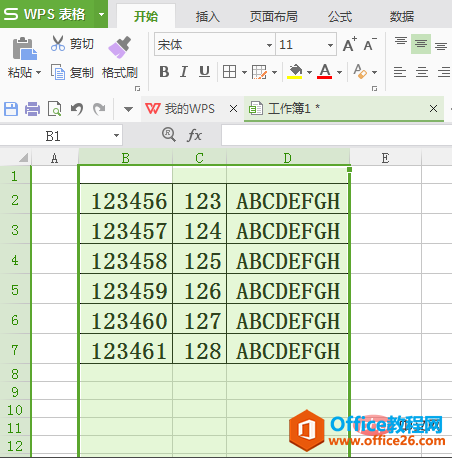Select column A header
This screenshot has height=458, width=452.
coord(55,158)
